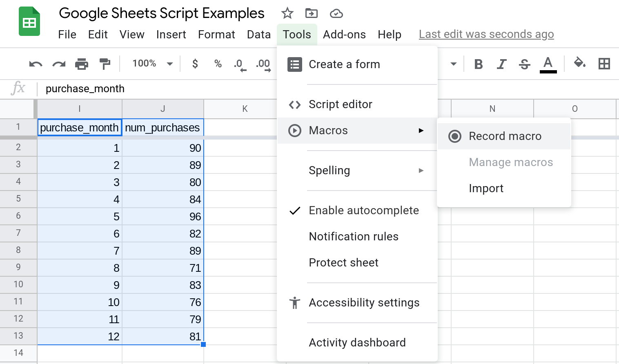The width and height of the screenshot is (619, 364).
Task: Choose Protect sheet
Action: 357,263
